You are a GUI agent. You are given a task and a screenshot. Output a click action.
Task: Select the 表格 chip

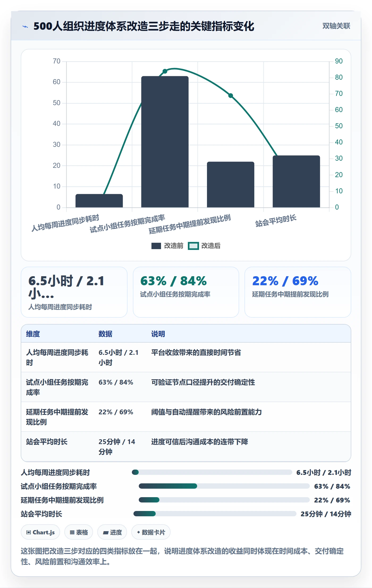(79, 532)
